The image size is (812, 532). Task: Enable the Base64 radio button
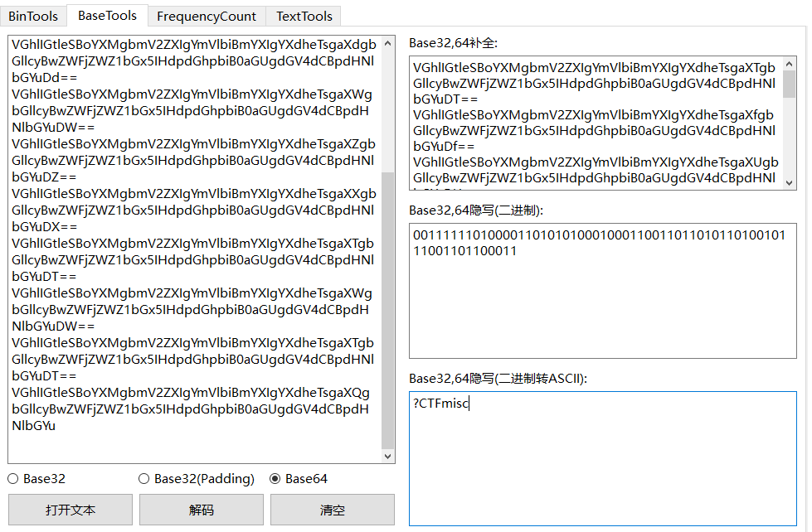pos(275,478)
